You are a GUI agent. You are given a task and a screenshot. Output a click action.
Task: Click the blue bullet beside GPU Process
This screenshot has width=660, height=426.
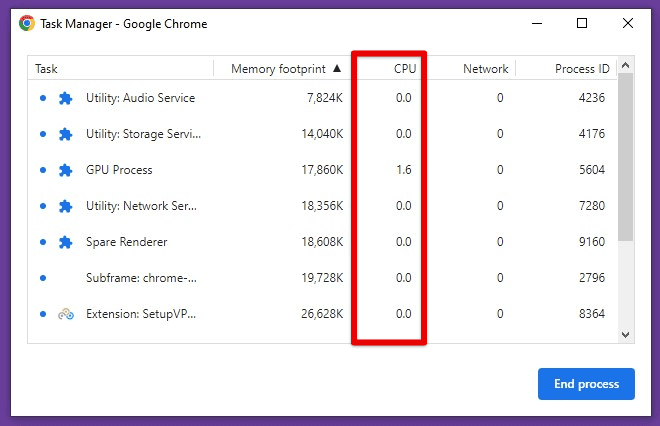click(x=43, y=170)
